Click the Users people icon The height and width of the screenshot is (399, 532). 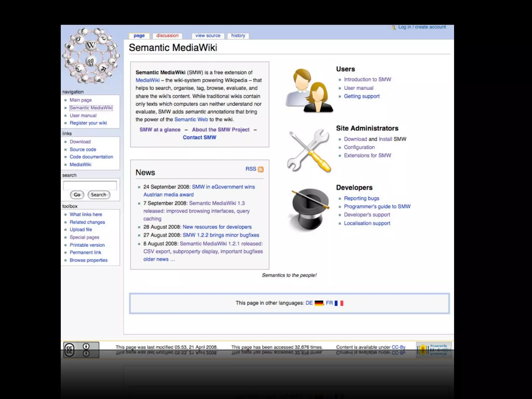309,90
